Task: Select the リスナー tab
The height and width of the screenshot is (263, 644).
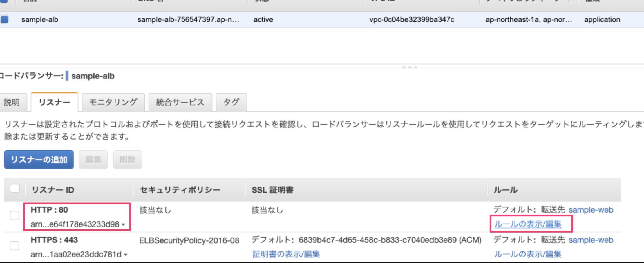Action: tap(55, 102)
